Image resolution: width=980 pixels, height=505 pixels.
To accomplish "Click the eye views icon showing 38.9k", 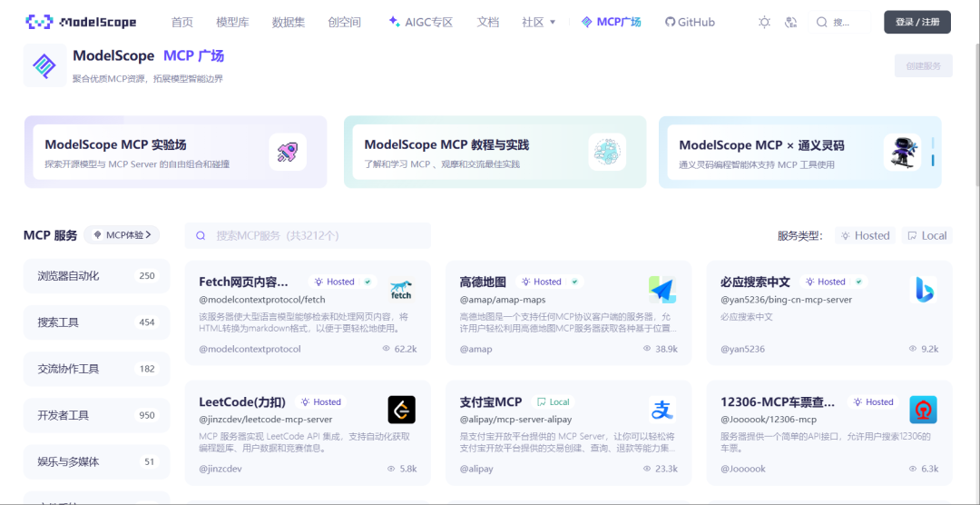I will pos(647,349).
